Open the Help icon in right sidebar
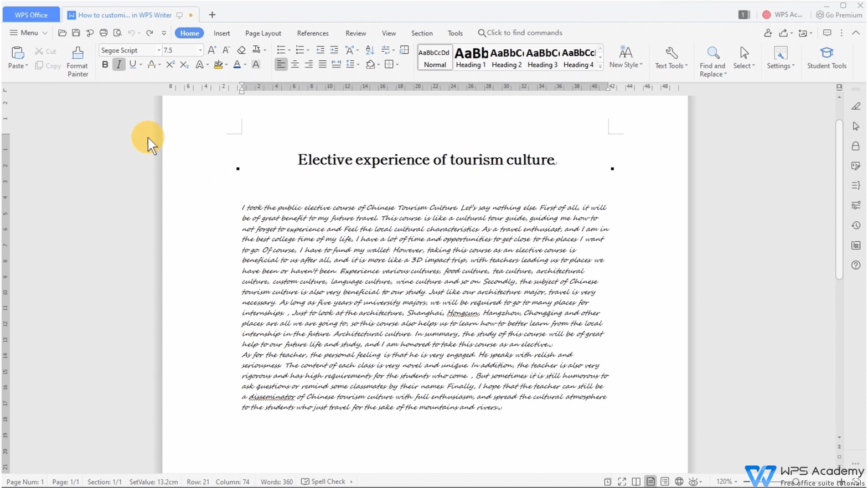The image size is (868, 488). point(856,265)
